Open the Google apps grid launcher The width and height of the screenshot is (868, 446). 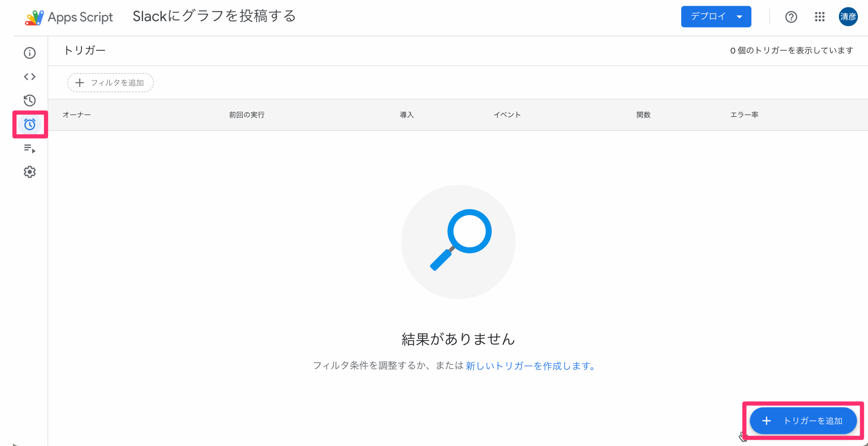[x=820, y=17]
